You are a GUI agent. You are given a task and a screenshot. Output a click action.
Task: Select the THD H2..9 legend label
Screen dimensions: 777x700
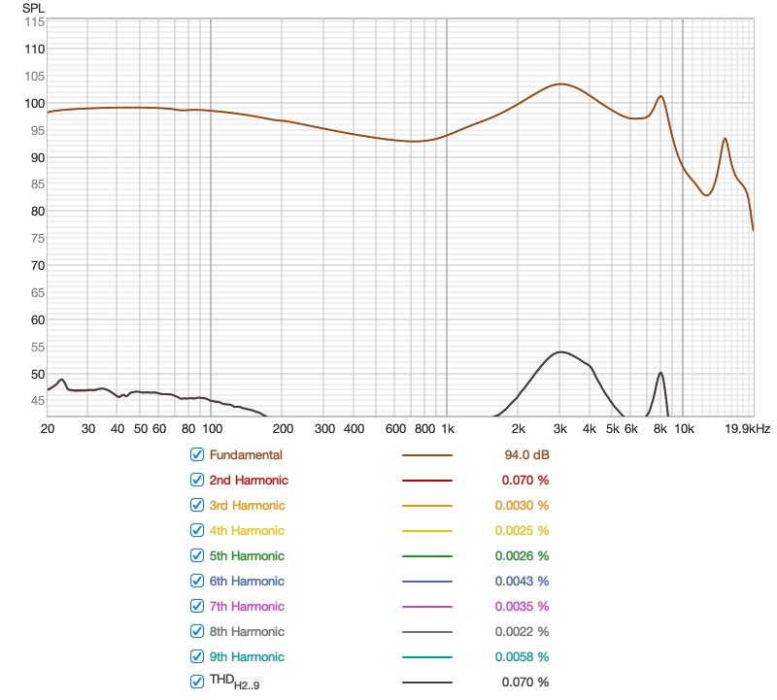click(234, 683)
